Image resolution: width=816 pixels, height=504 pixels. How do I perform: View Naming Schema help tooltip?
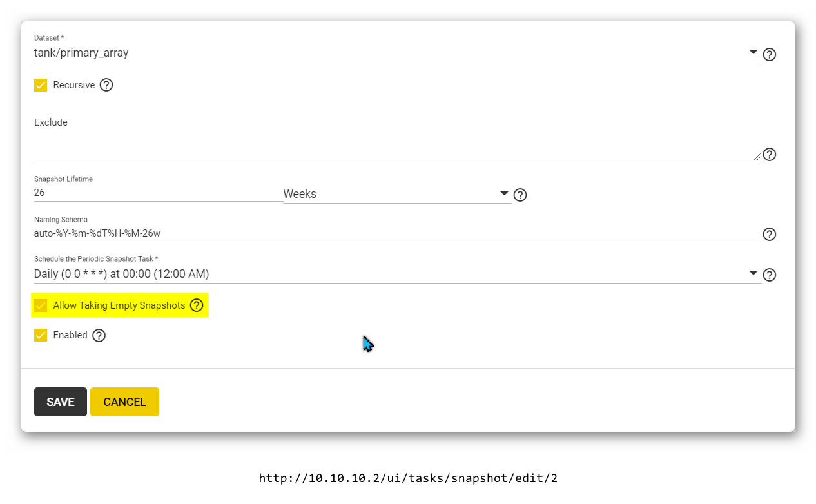[x=769, y=234]
